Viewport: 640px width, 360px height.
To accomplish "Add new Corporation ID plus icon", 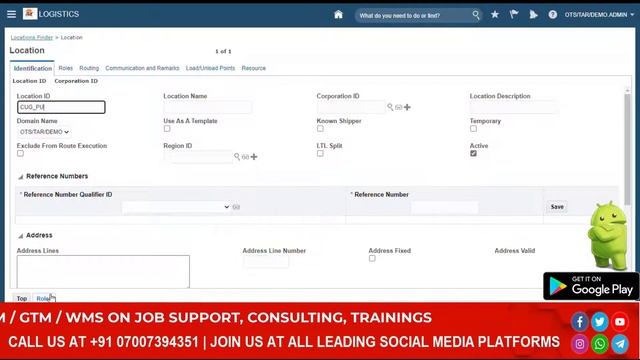I will coord(407,107).
